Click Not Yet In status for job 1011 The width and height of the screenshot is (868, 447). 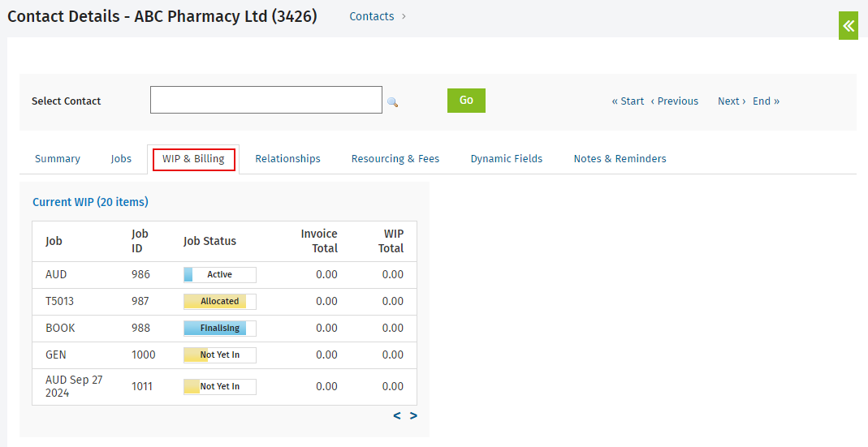pyautogui.click(x=220, y=387)
